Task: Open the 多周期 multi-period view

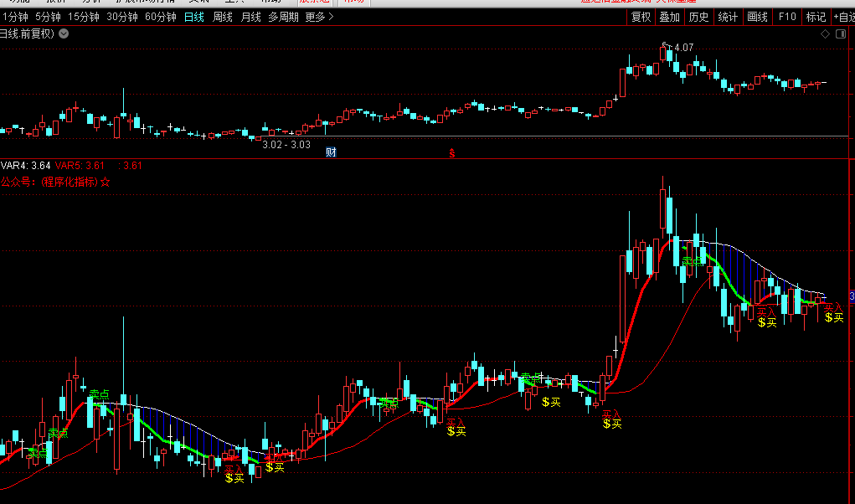Action: (284, 17)
